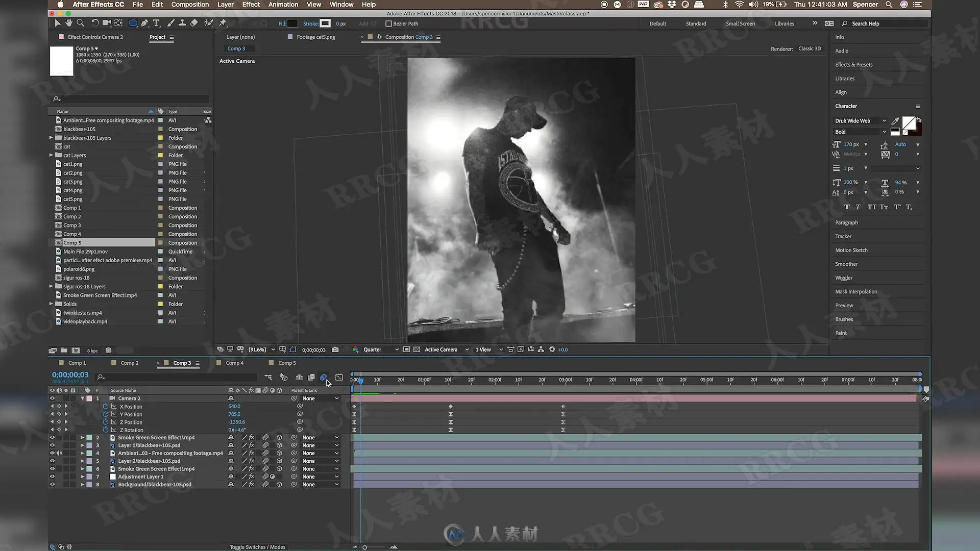Select the Zoom magnifier tool

click(x=80, y=23)
